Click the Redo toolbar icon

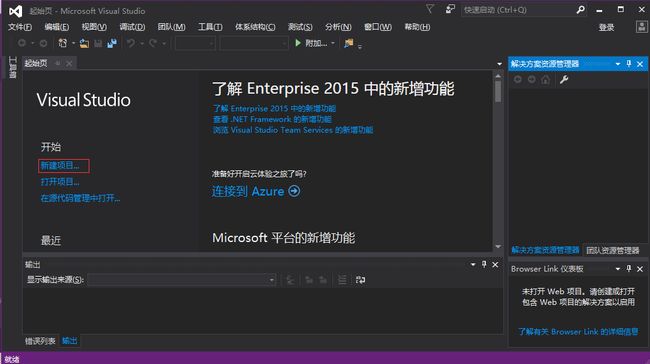[153, 43]
